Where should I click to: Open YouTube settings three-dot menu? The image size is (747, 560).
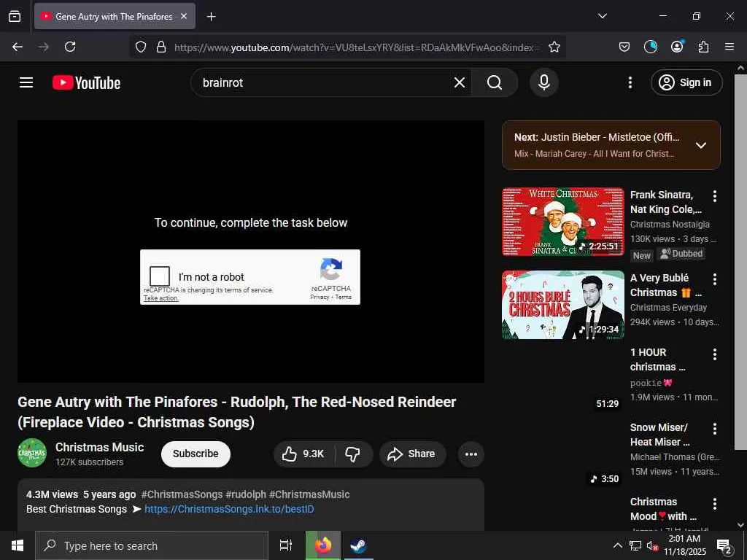point(630,82)
